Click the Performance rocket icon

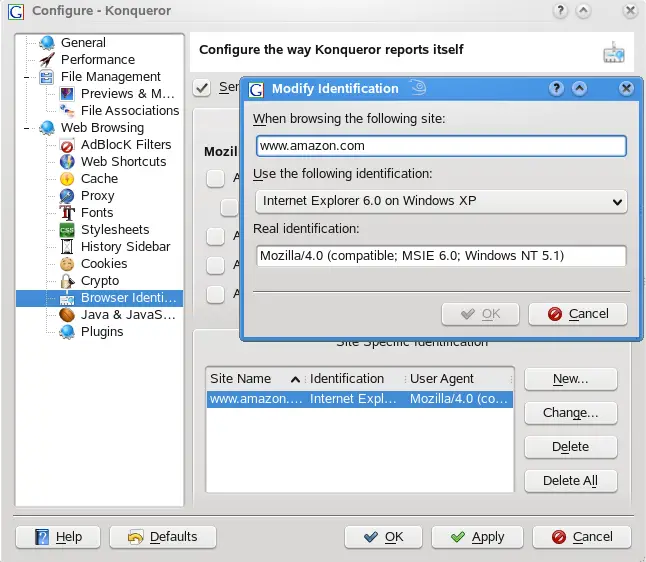coord(47,60)
